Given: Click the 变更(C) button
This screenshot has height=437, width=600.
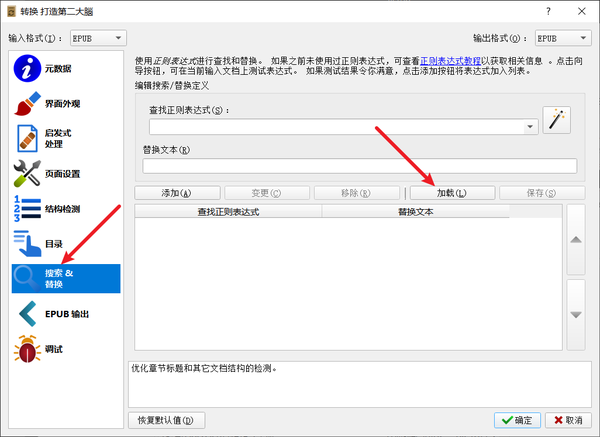Looking at the screenshot, I should click(267, 193).
